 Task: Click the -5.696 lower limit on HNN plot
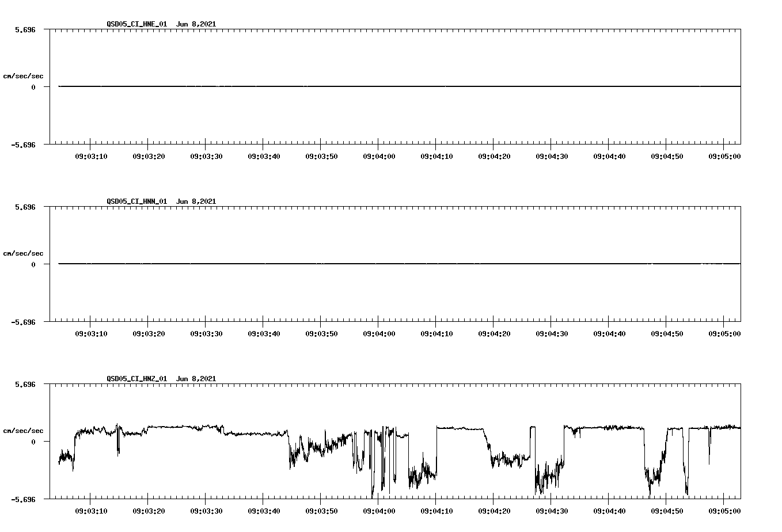click(x=23, y=322)
